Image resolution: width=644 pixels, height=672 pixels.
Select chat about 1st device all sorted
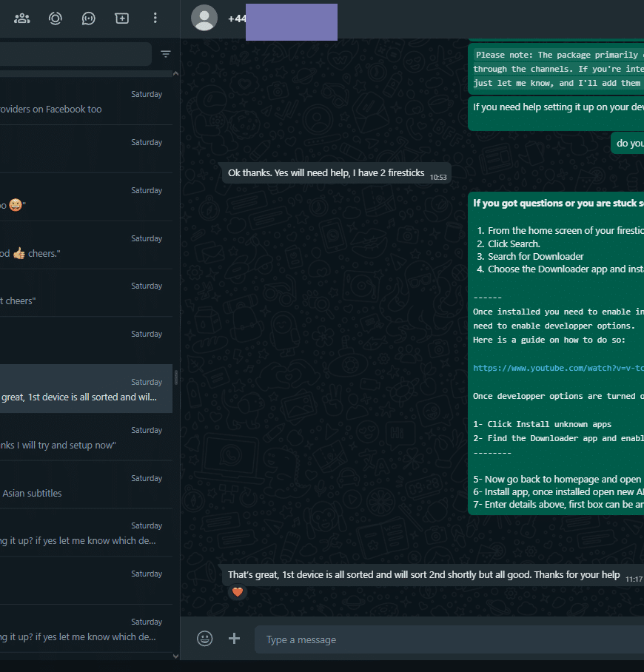pyautogui.click(x=81, y=390)
